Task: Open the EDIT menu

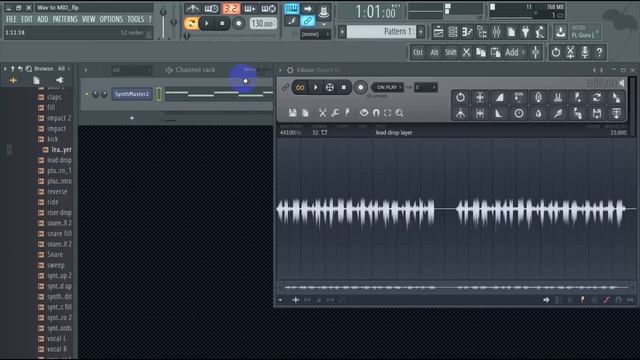Action: click(27, 19)
